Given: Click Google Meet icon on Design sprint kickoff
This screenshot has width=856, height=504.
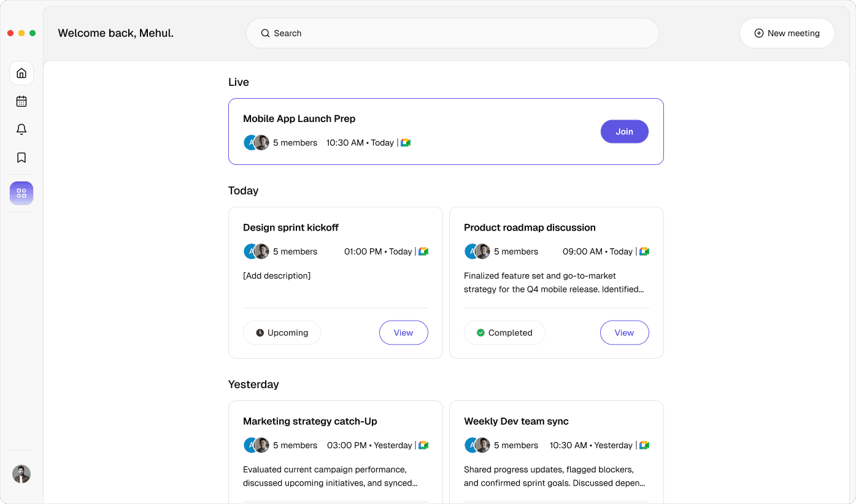Looking at the screenshot, I should click(x=423, y=251).
